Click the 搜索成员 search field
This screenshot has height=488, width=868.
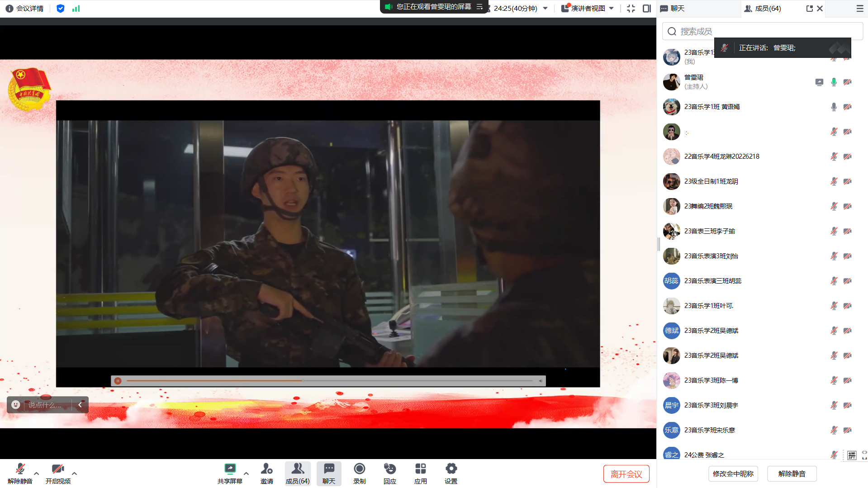tap(762, 31)
